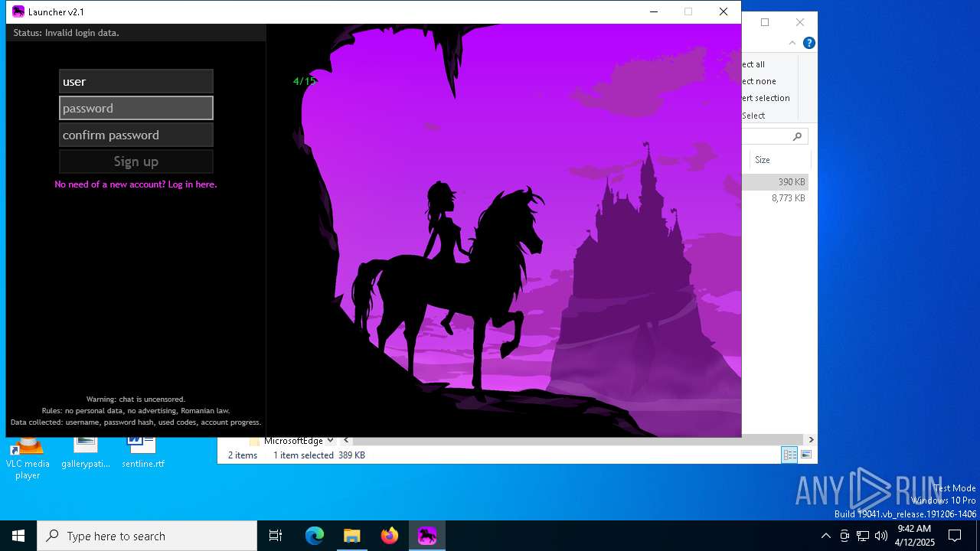Screen dimensions: 980x551
Task: Click the 4/15 counter text
Action: 304,81
